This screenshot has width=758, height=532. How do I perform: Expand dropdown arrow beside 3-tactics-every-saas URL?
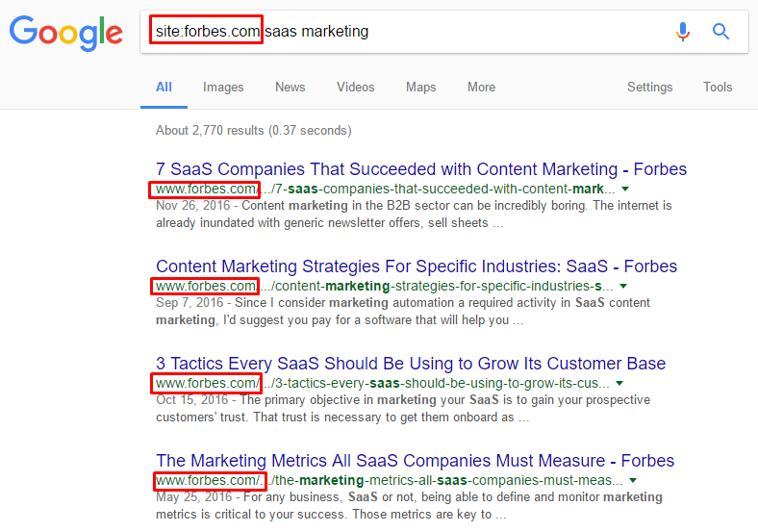tap(619, 383)
